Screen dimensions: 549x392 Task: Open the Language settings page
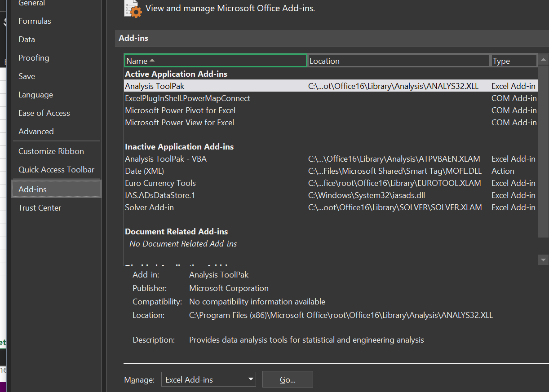[35, 94]
